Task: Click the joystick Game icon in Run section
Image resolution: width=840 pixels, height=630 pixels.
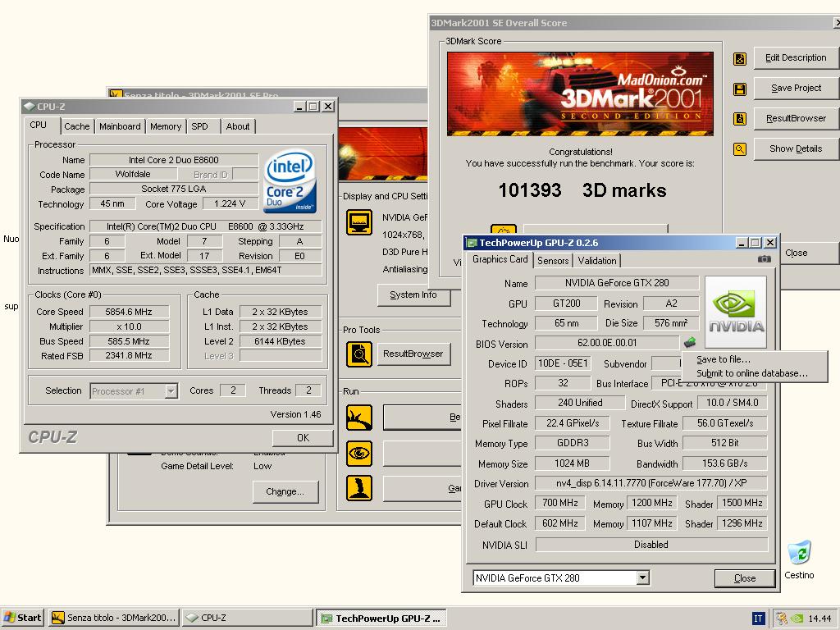Action: click(359, 488)
